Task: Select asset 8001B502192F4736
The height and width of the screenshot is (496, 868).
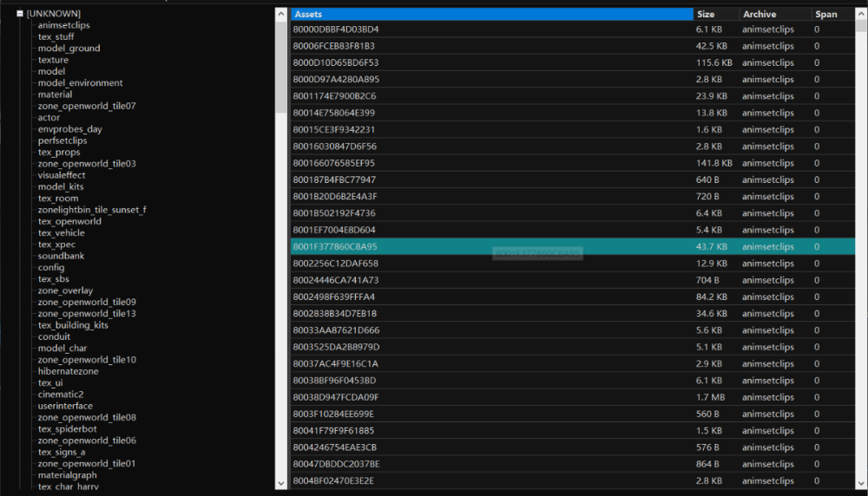Action: click(x=573, y=213)
